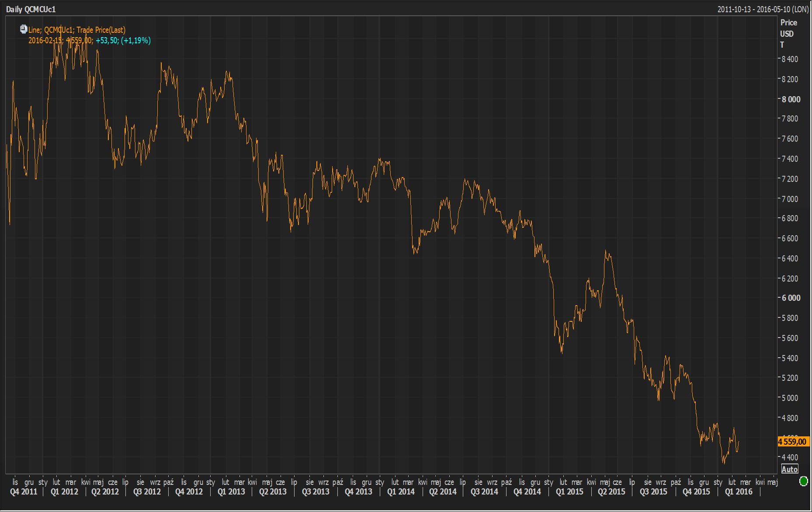Click the 7 600 price axis label

tap(790, 139)
